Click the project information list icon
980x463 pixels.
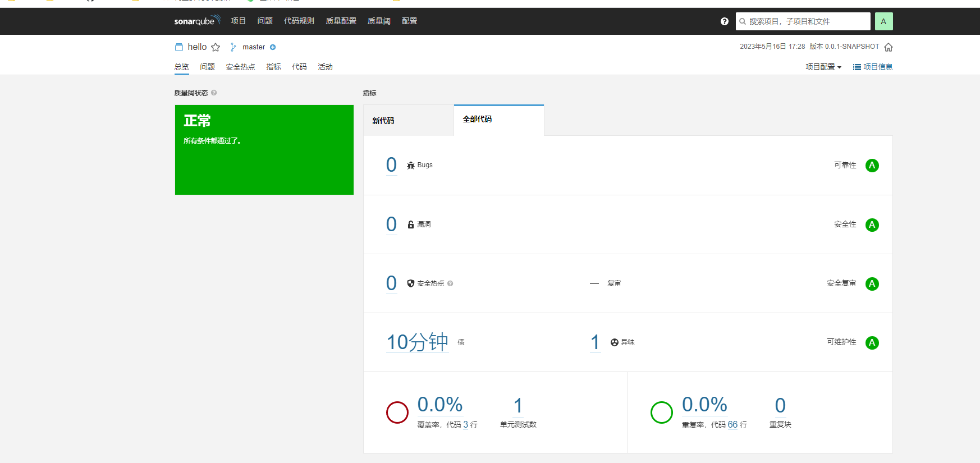click(857, 67)
